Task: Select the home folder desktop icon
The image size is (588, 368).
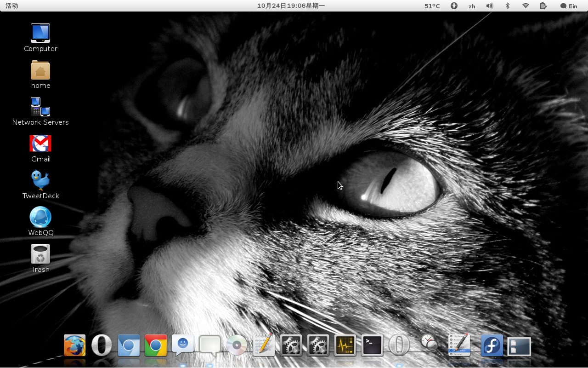Action: pos(40,75)
